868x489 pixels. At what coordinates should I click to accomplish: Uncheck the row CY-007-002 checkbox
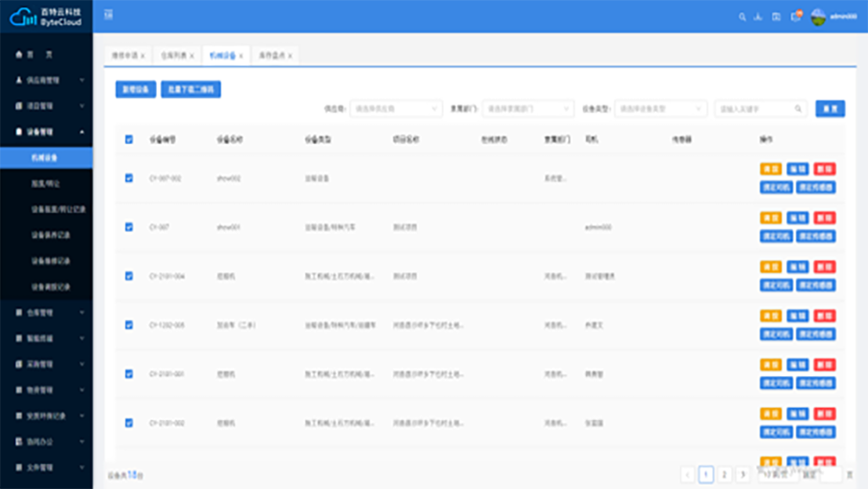129,178
